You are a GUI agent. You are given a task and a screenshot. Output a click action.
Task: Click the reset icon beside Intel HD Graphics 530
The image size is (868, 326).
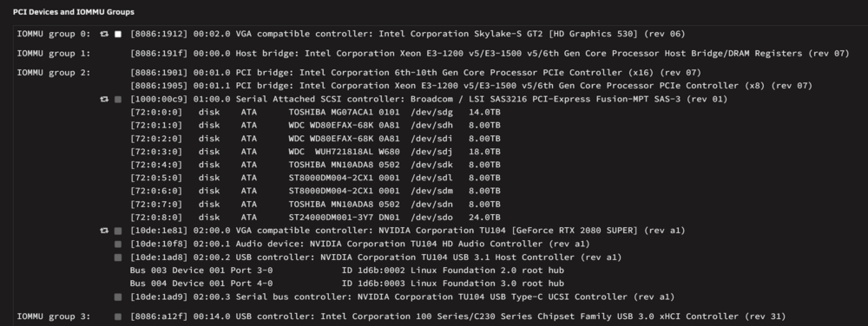[104, 35]
